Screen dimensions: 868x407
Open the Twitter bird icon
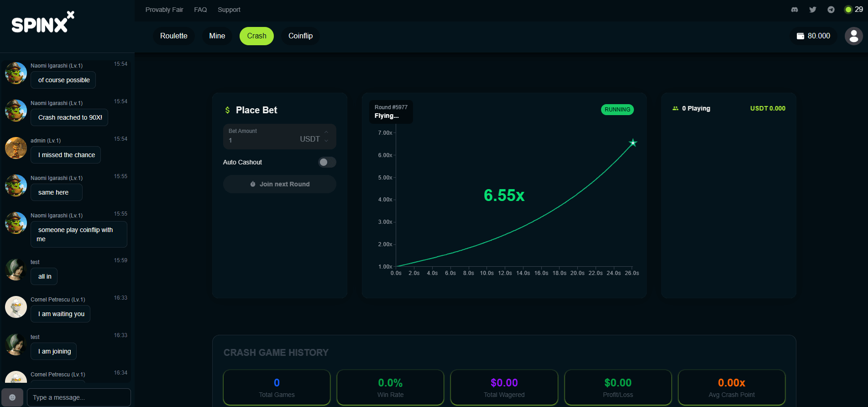(x=813, y=10)
